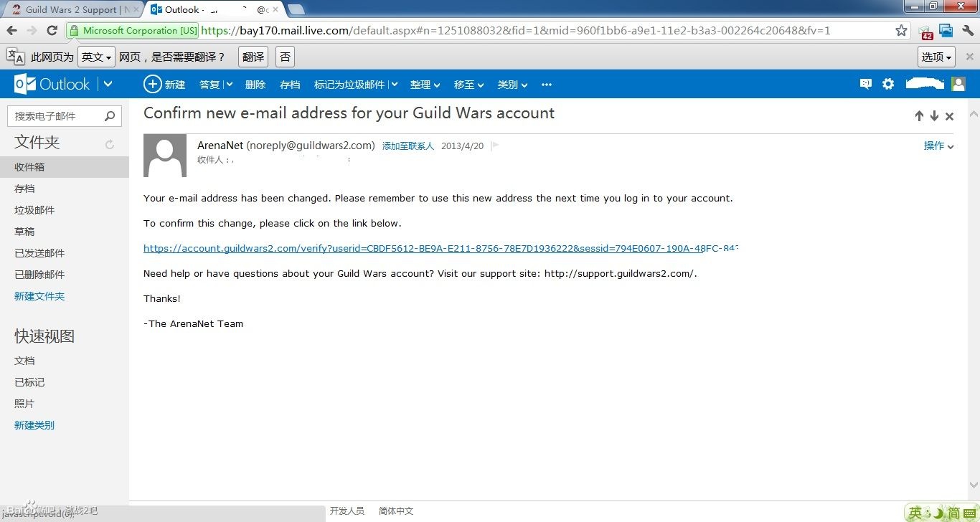The image size is (980, 522).
Task: Click the sender's avatar placeholder image
Action: tap(165, 156)
